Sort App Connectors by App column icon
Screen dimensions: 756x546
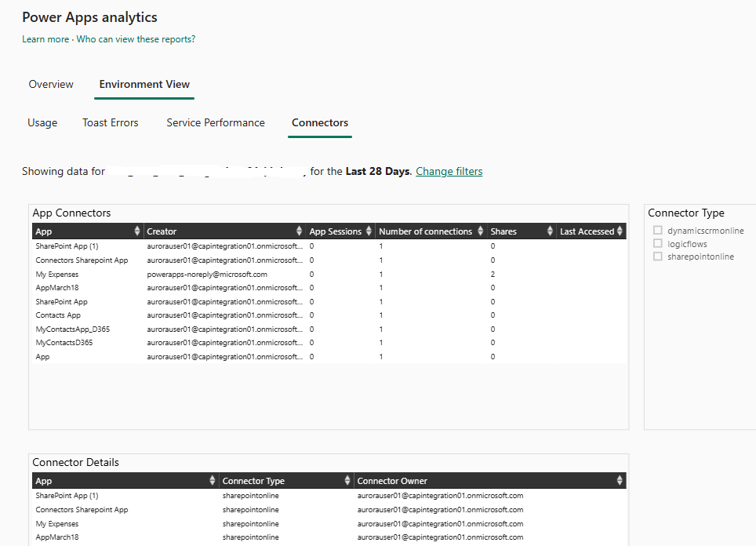tap(138, 231)
